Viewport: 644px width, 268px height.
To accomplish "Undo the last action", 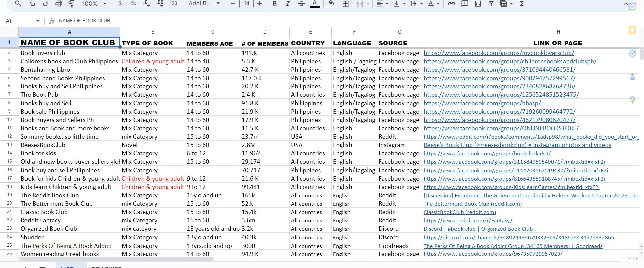I will coord(32,4).
